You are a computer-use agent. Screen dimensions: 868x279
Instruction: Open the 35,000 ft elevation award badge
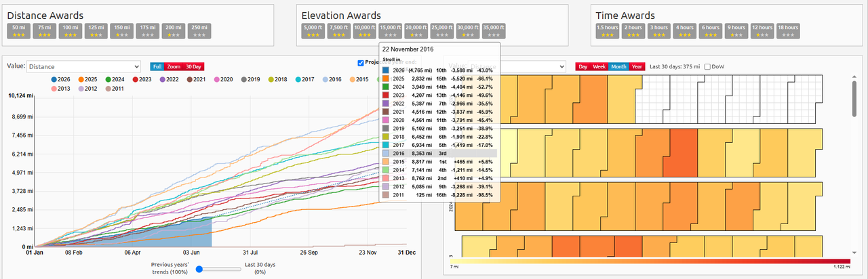pyautogui.click(x=493, y=30)
